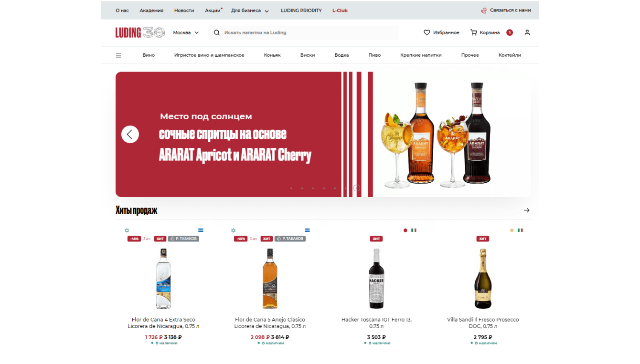
Task: Click Р. ТАБАКОВ badge on Flor de Cana 4
Action: pyautogui.click(x=183, y=239)
